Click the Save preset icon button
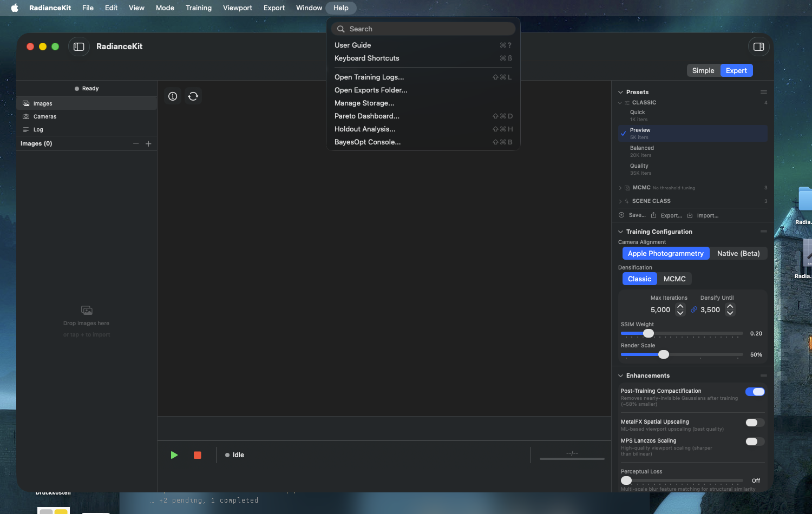This screenshot has height=514, width=812. (x=632, y=215)
